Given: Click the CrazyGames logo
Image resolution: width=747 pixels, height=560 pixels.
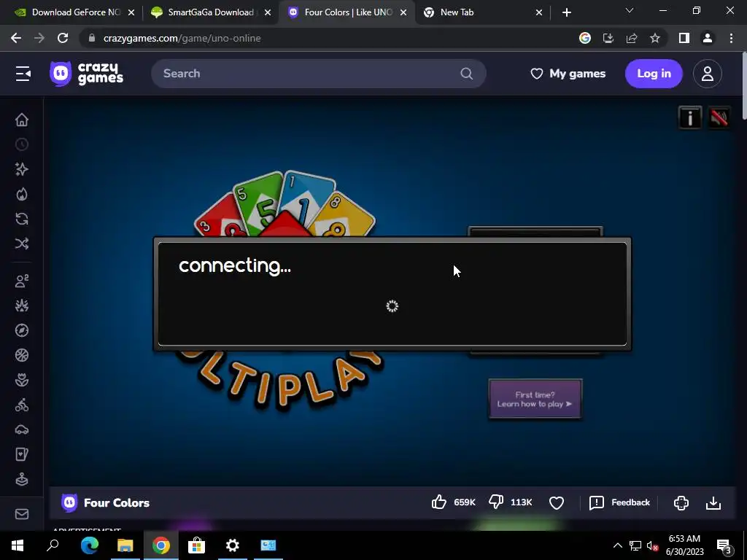Looking at the screenshot, I should [87, 74].
